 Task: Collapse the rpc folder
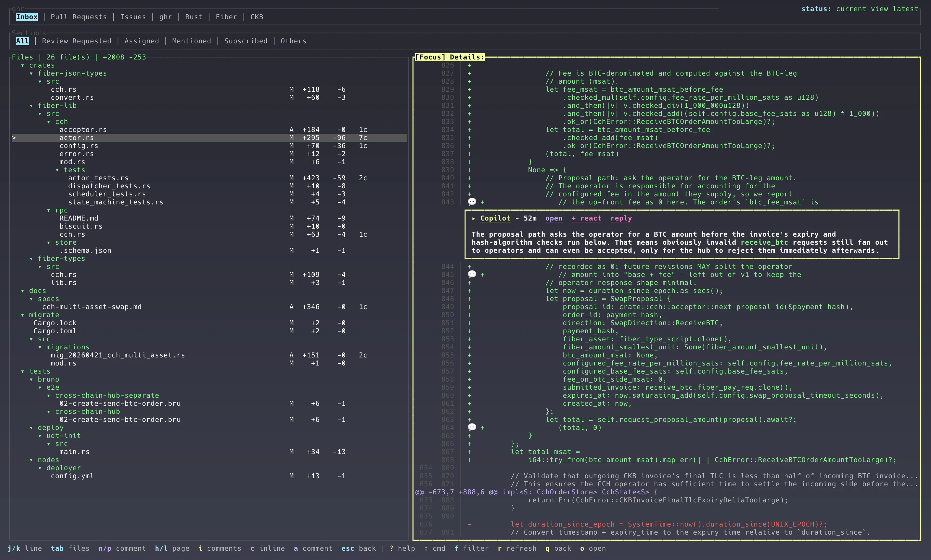48,210
